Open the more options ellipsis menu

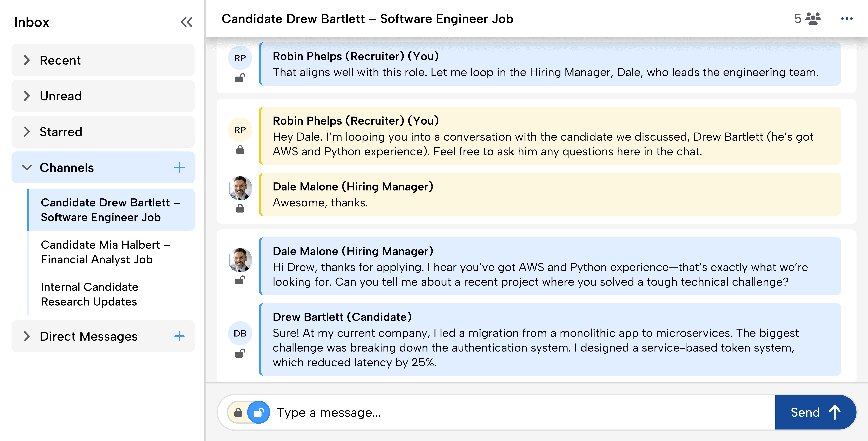click(x=846, y=19)
